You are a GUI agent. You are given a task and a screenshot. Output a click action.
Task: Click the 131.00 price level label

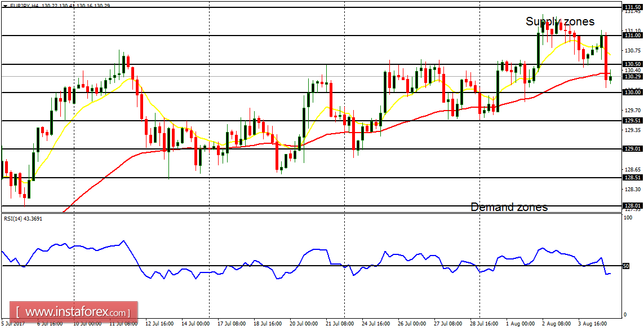[632, 36]
